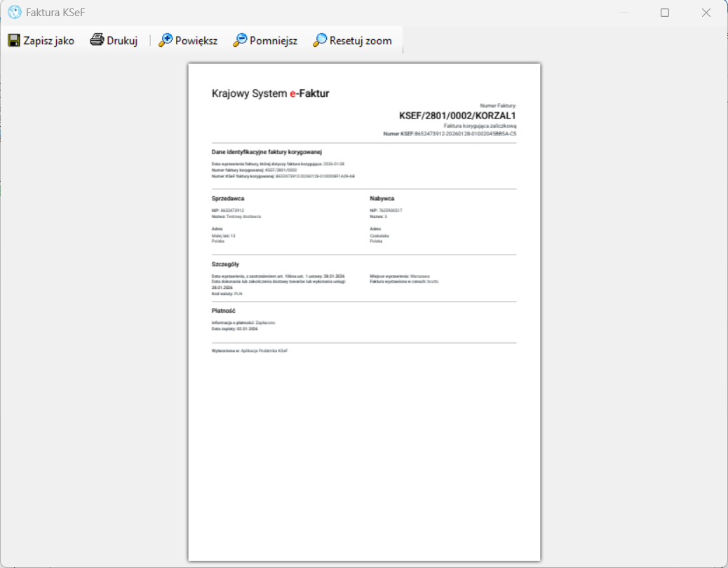Click the Szczegóły section heading
This screenshot has height=568, width=728.
(x=225, y=264)
